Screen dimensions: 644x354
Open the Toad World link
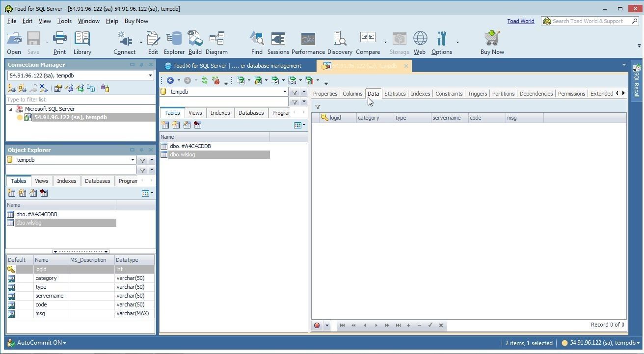tap(521, 21)
